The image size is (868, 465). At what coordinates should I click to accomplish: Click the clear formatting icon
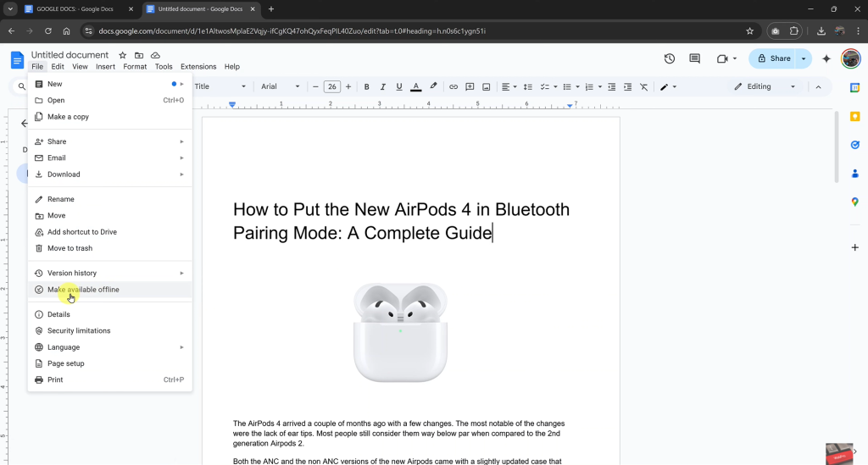(x=644, y=86)
